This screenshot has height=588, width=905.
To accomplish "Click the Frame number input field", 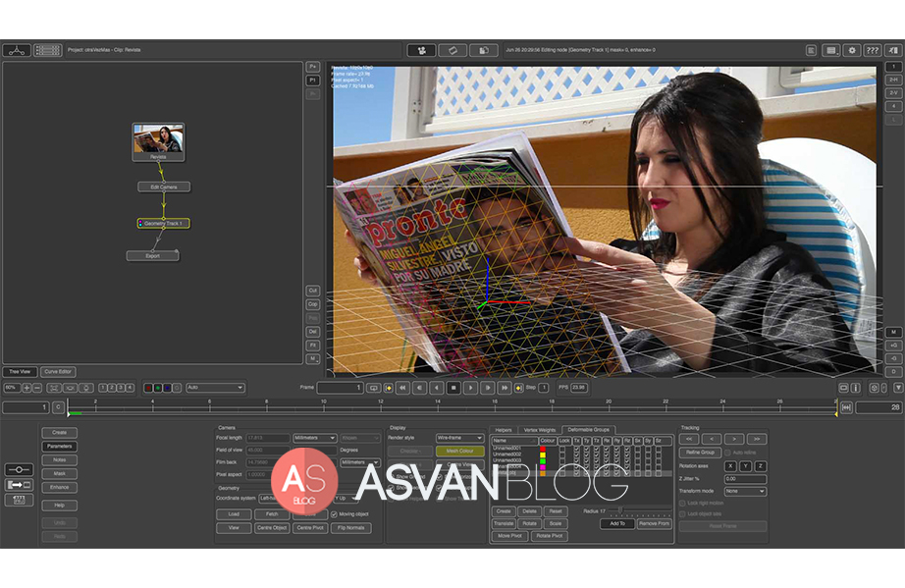I will (x=340, y=388).
